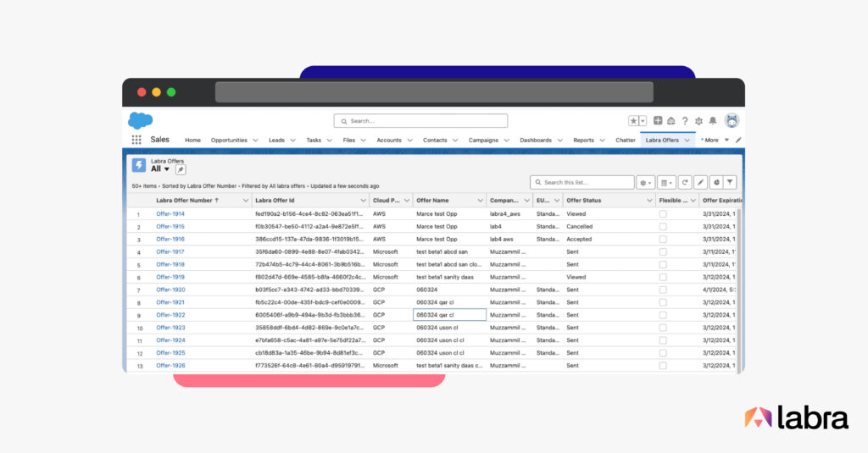Toggle Flexible checkbox for Offer-1914
The width and height of the screenshot is (868, 453).
coord(663,214)
